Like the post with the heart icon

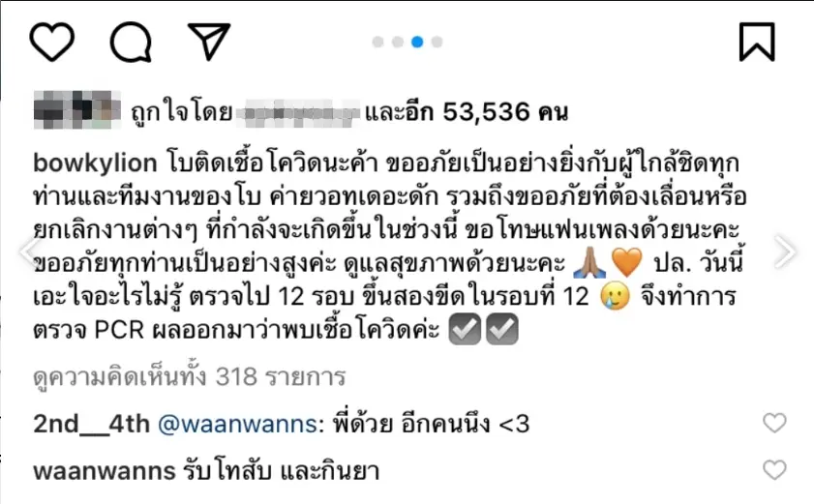pyautogui.click(x=52, y=42)
